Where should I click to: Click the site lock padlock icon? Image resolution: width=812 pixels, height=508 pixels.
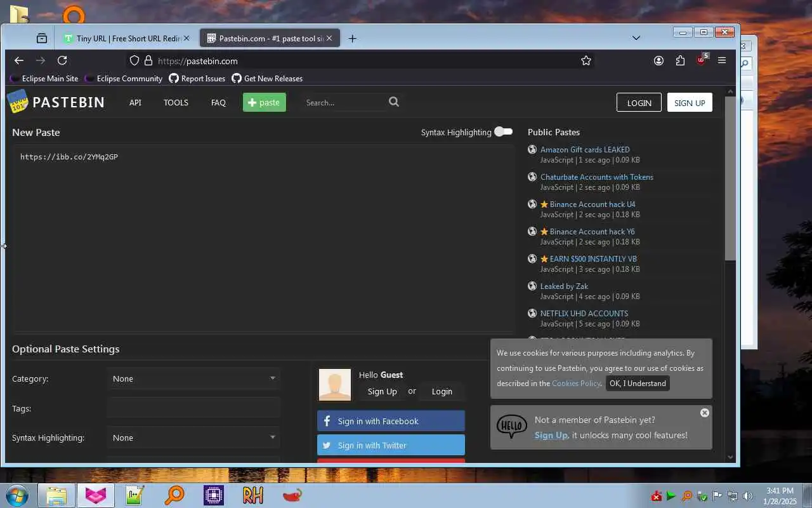[x=148, y=60]
